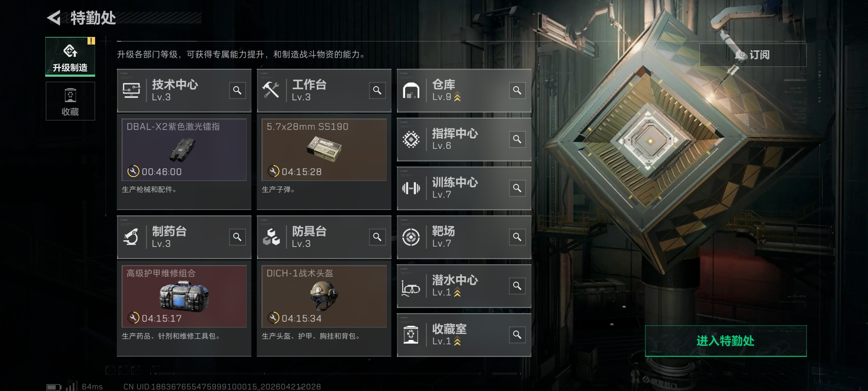This screenshot has width=868, height=391.
Task: Switch to the 收藏 tab
Action: click(x=70, y=101)
